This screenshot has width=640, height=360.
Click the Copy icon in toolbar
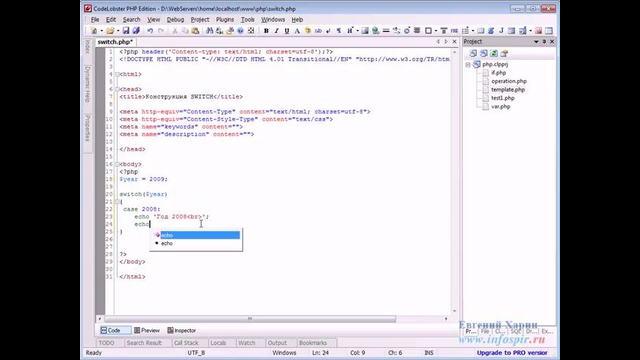click(185, 31)
